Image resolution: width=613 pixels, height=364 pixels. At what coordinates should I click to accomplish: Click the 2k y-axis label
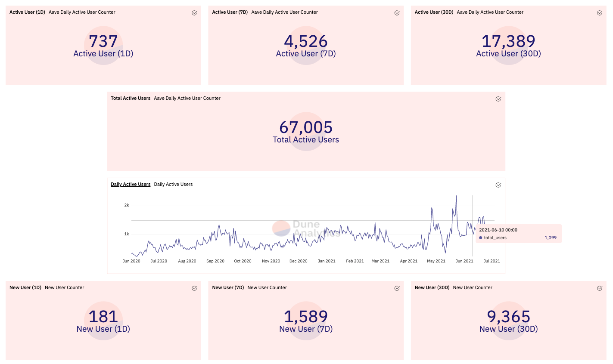(x=127, y=205)
